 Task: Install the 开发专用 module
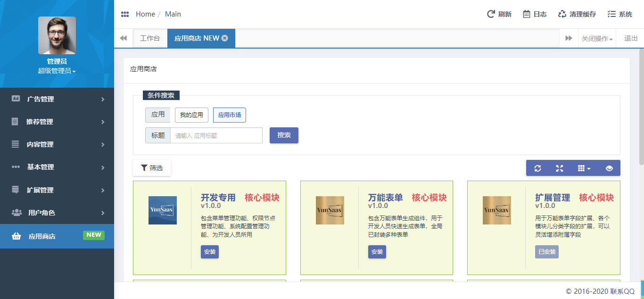[x=209, y=252]
